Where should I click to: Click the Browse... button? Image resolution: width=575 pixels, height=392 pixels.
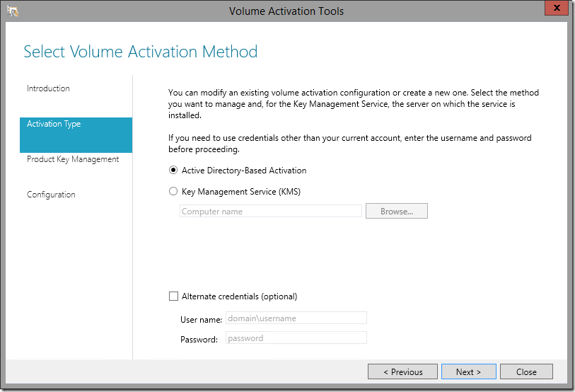[396, 211]
